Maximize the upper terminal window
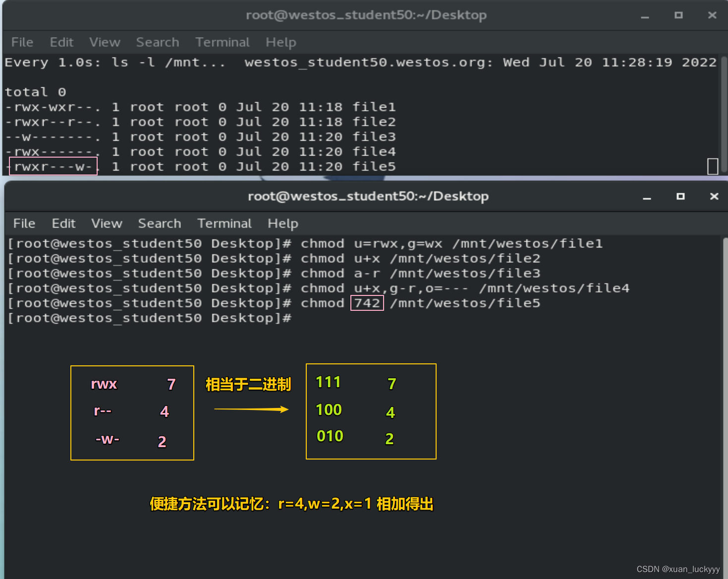 coord(678,15)
